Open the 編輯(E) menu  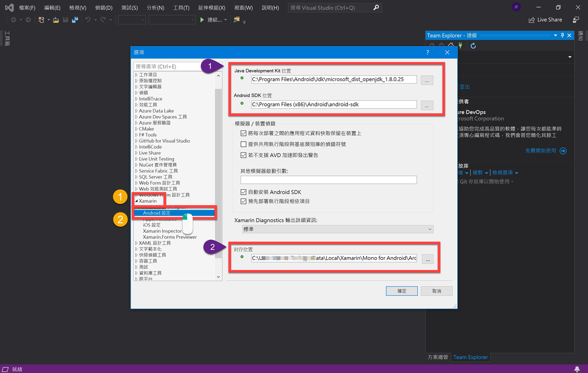click(52, 7)
